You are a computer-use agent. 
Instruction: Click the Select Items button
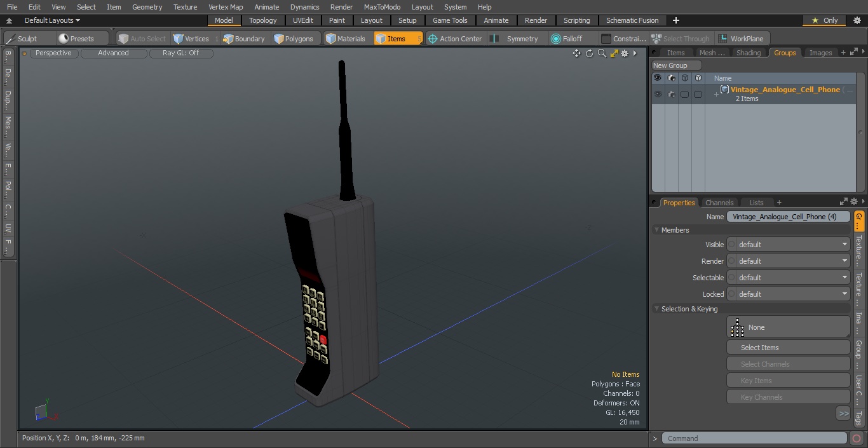(789, 348)
